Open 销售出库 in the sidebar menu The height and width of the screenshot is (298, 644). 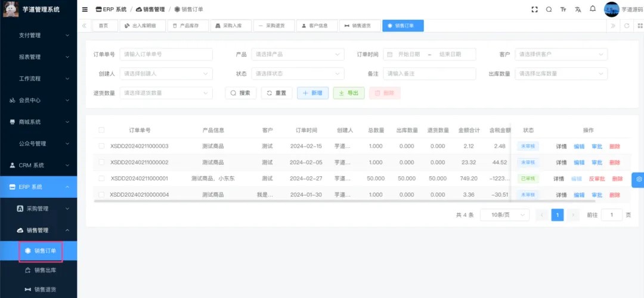click(45, 270)
